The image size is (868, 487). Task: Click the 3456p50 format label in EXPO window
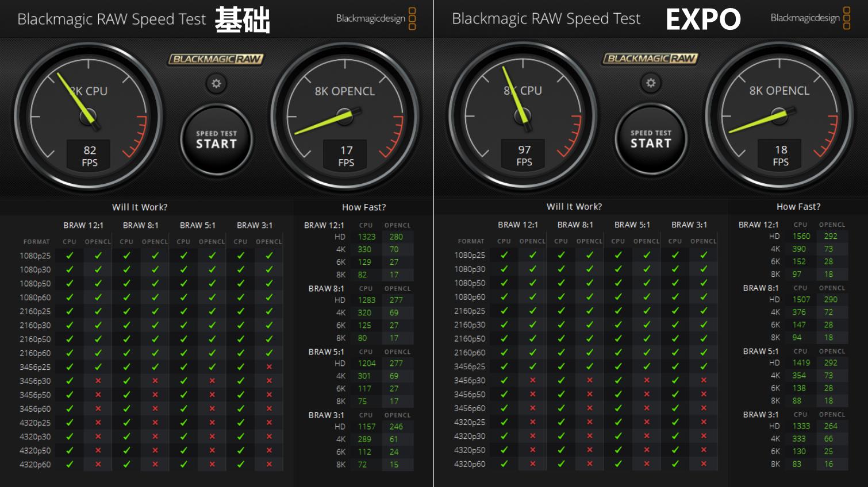coord(470,395)
